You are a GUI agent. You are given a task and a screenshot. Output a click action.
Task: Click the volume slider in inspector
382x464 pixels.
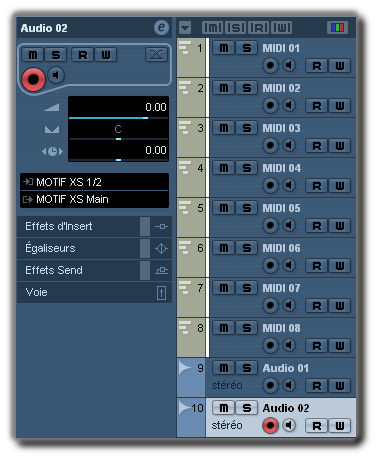point(118,118)
